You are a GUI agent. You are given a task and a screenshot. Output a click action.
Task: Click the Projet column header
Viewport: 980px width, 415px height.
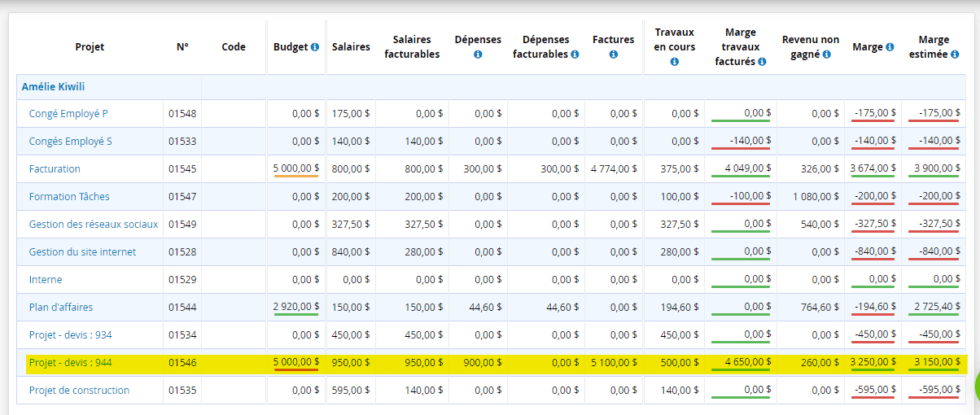coord(89,47)
